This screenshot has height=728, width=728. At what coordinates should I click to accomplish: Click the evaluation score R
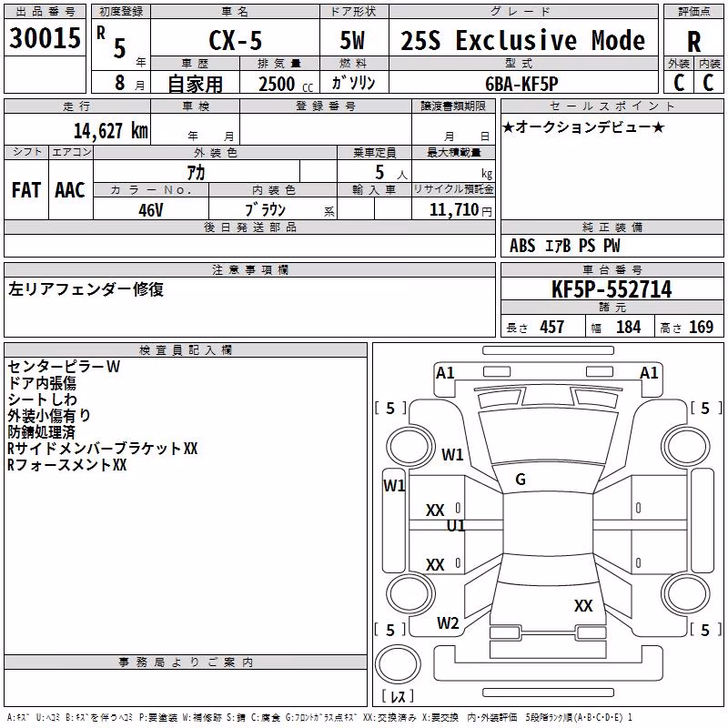[x=693, y=42]
